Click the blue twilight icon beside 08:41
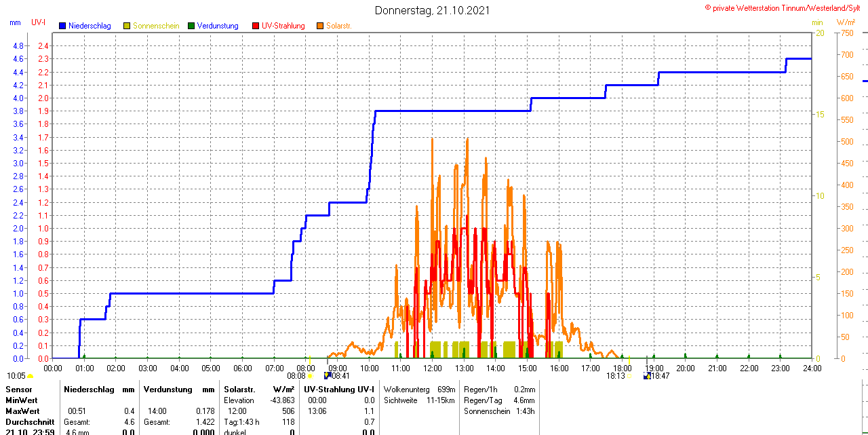The image size is (868, 435). click(328, 376)
